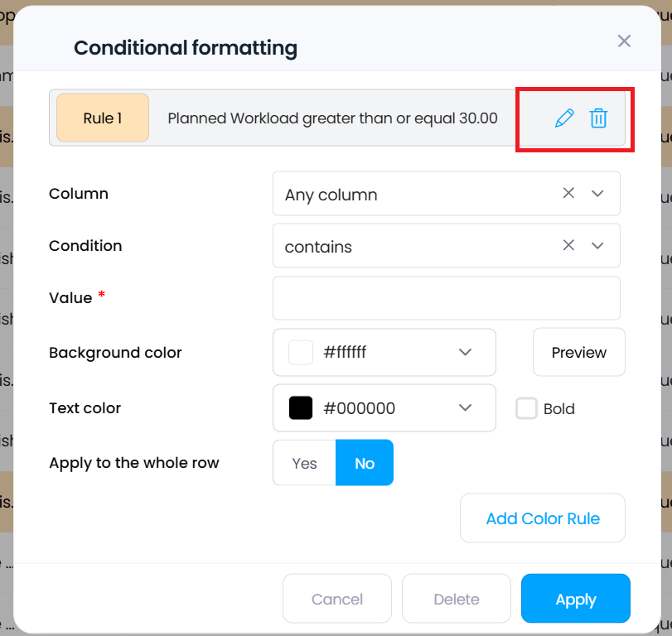Click the Add Color Rule button
The image size is (672, 636).
543,519
